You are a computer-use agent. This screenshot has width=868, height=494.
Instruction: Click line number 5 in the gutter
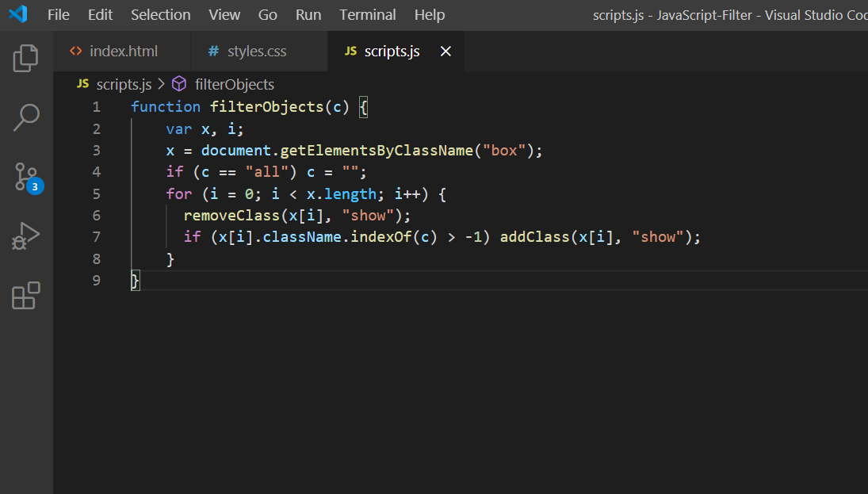click(x=96, y=193)
